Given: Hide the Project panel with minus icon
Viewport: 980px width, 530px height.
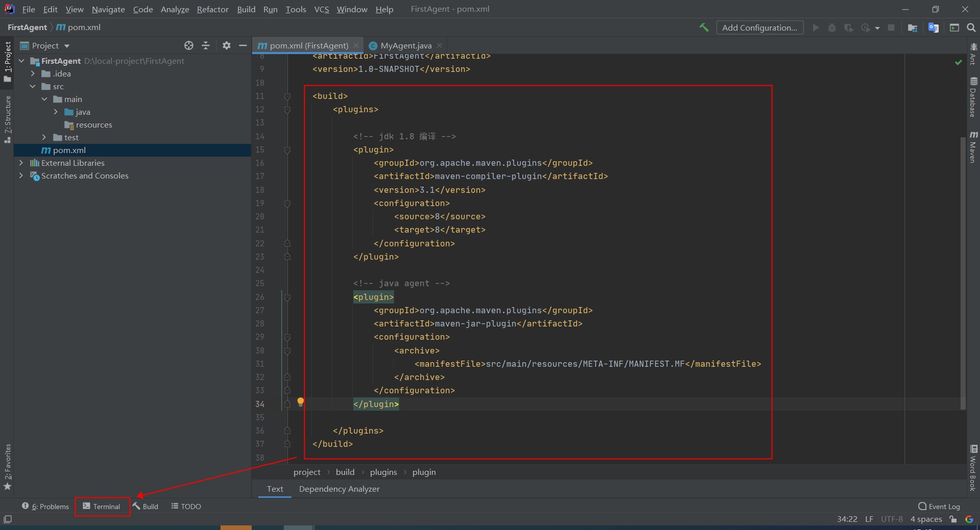Looking at the screenshot, I should click(243, 45).
